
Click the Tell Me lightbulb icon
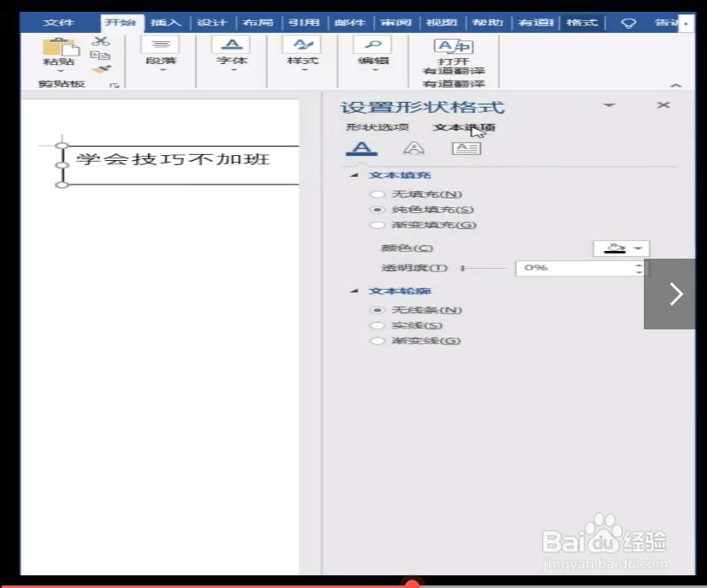pos(628,23)
